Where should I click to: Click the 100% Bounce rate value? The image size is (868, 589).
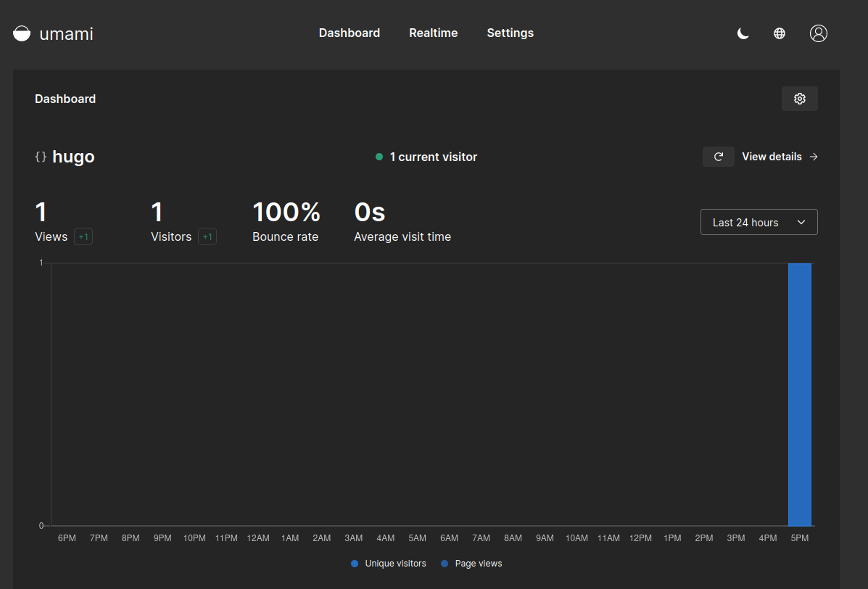click(286, 212)
